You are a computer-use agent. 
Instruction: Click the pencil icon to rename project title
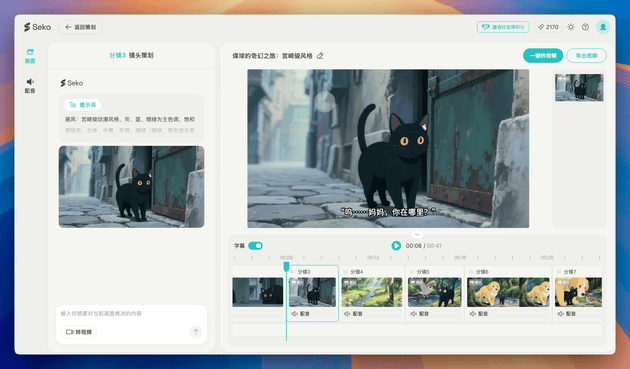point(320,56)
